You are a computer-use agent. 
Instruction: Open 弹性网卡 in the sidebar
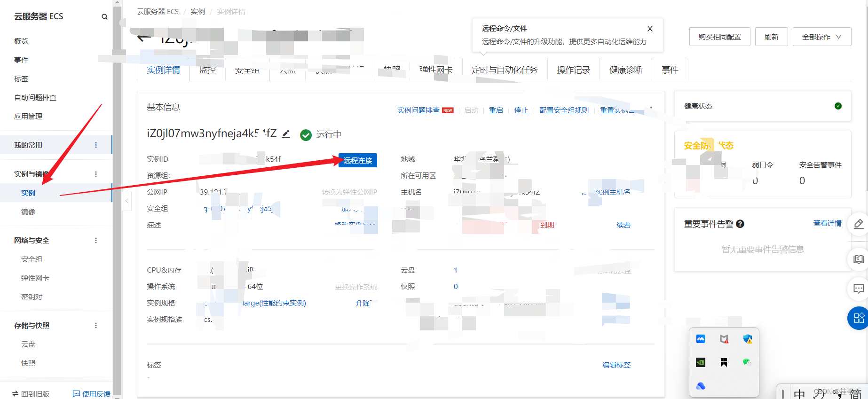(x=35, y=278)
